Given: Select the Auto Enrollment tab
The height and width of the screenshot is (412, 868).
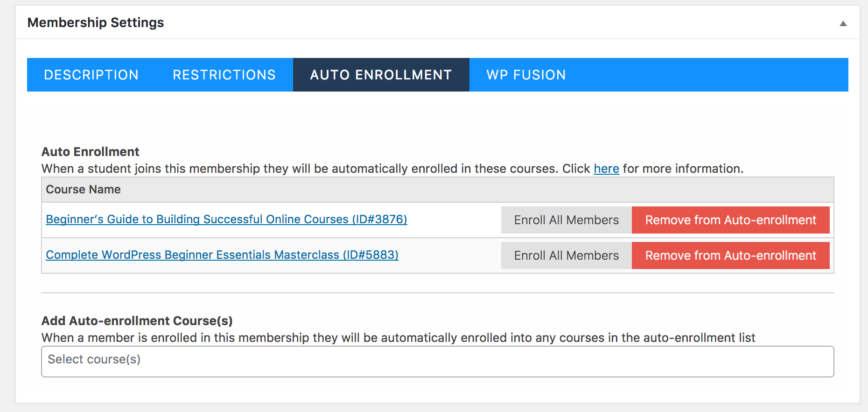Looking at the screenshot, I should (x=381, y=75).
